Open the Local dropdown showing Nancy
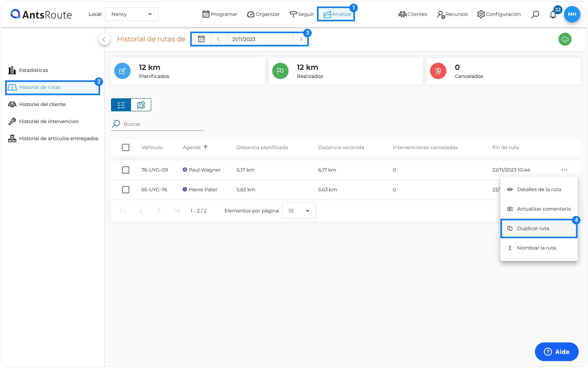This screenshot has width=588, height=368. (x=132, y=14)
